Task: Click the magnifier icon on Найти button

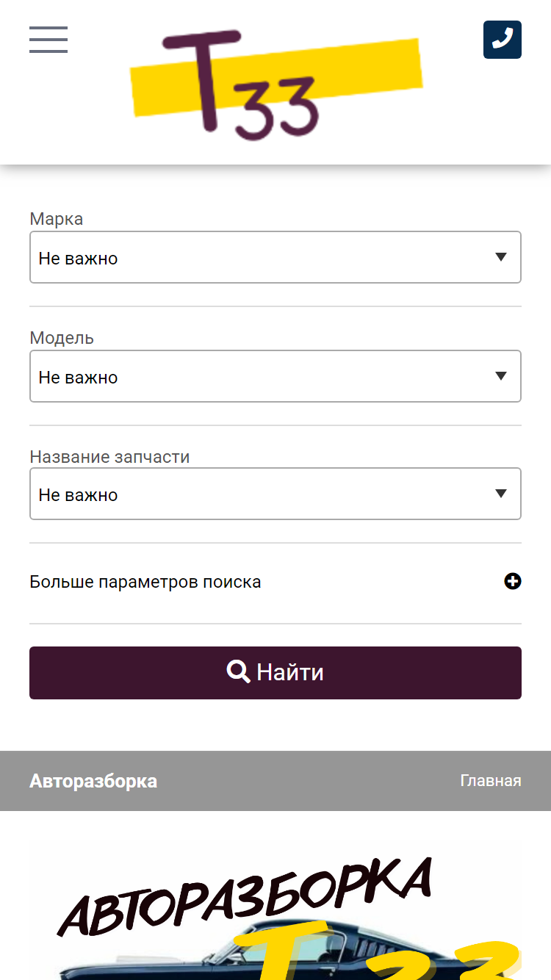Action: pos(239,671)
